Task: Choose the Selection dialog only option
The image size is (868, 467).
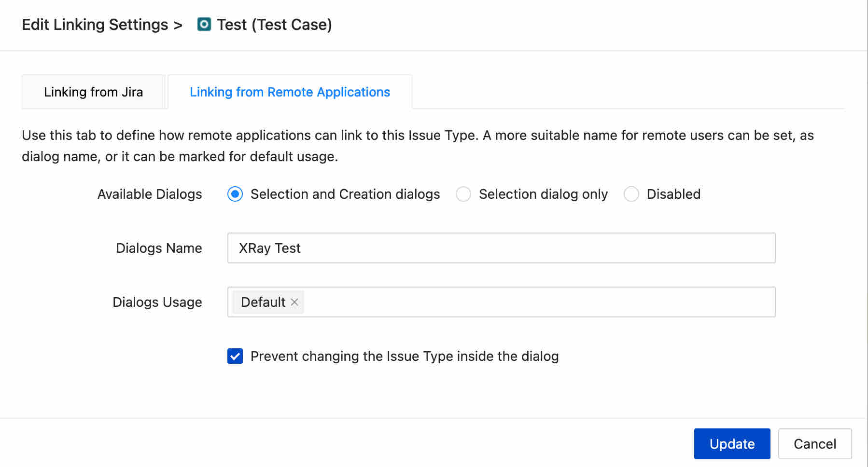Action: tap(463, 194)
